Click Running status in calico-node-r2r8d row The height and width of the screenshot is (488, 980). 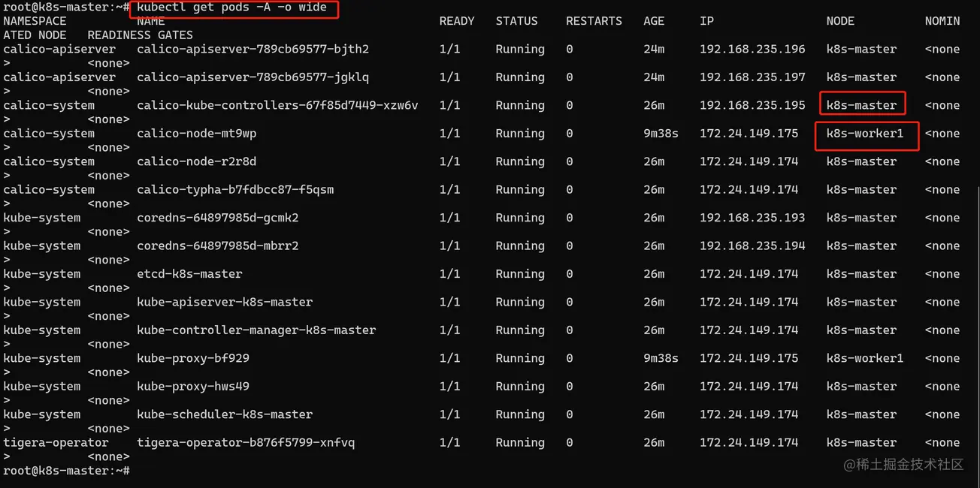coord(520,161)
